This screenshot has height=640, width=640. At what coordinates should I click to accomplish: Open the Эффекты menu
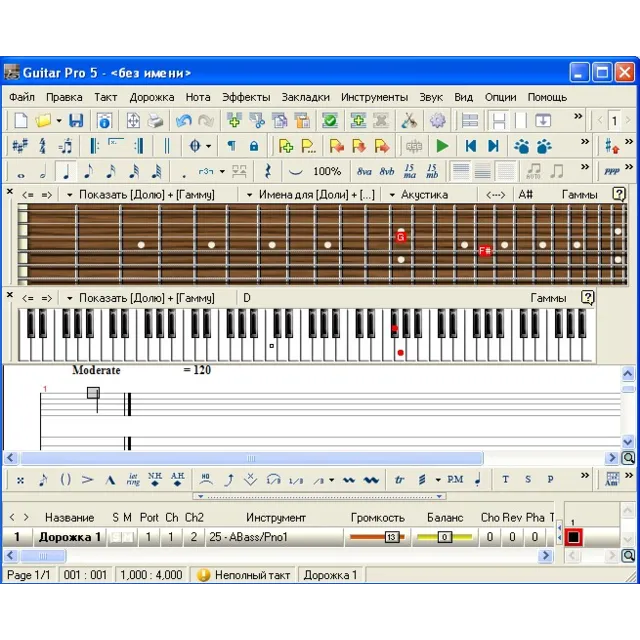pyautogui.click(x=246, y=97)
